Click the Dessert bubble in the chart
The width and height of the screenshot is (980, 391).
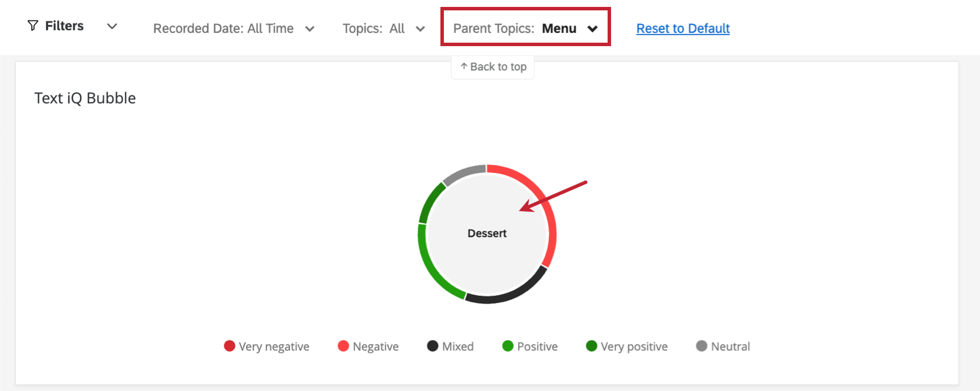tap(487, 233)
